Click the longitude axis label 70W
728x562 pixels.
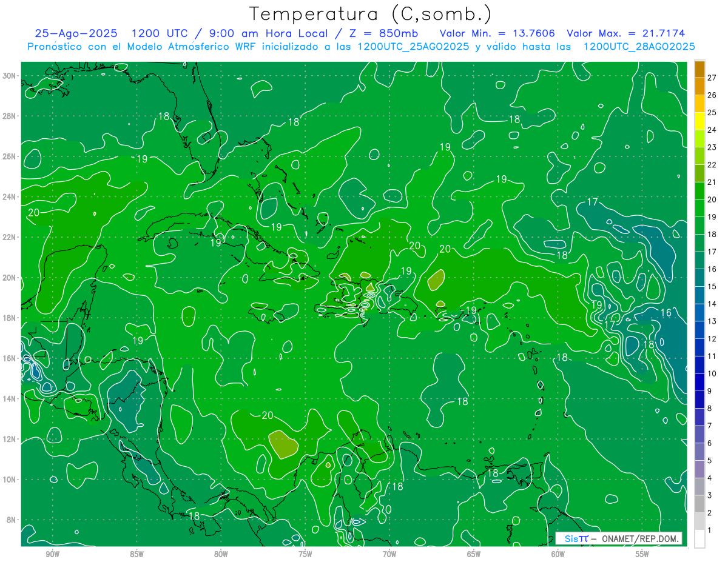tap(389, 554)
